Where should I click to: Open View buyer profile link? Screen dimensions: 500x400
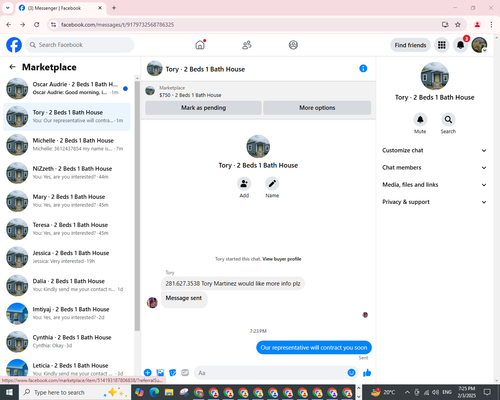point(282,259)
